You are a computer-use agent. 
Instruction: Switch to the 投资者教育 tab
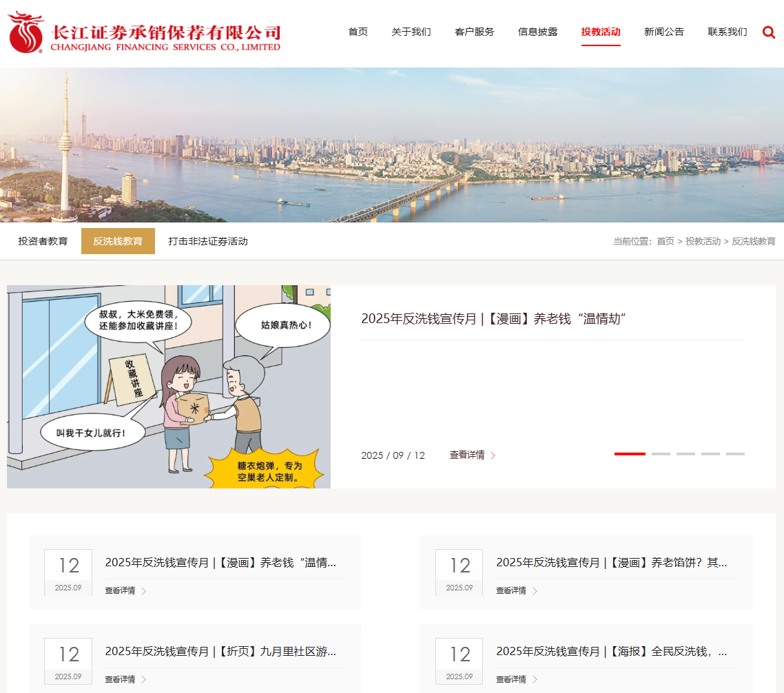[43, 241]
